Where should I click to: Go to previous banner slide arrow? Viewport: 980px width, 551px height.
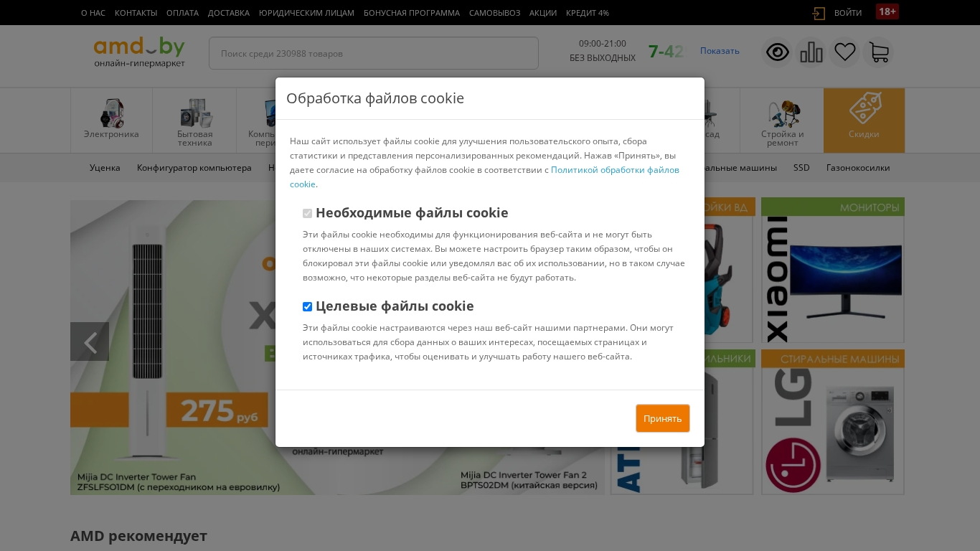click(90, 342)
